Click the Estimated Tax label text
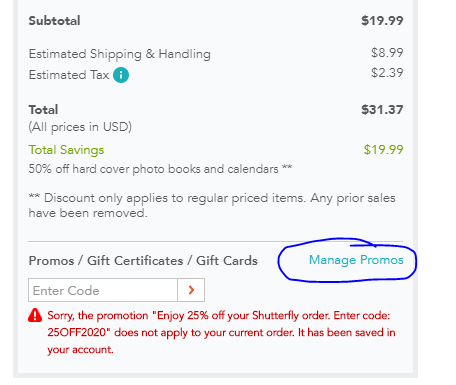The width and height of the screenshot is (456, 385). coord(69,75)
